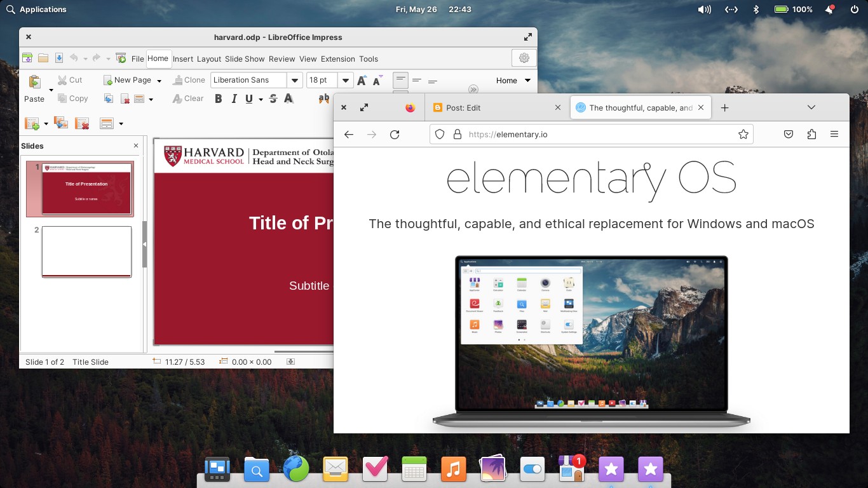Toggle italic formatting

coord(234,98)
